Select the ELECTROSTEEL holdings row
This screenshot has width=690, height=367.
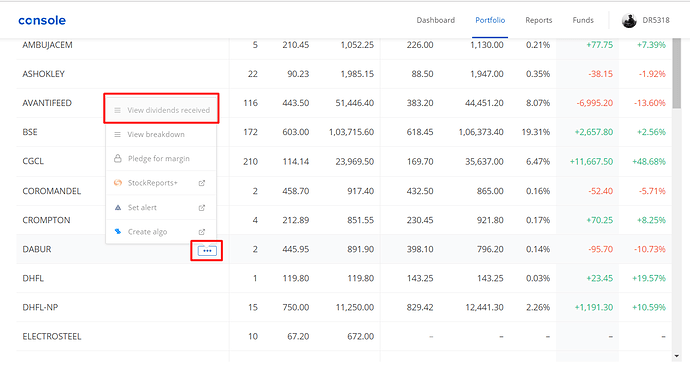pos(344,336)
